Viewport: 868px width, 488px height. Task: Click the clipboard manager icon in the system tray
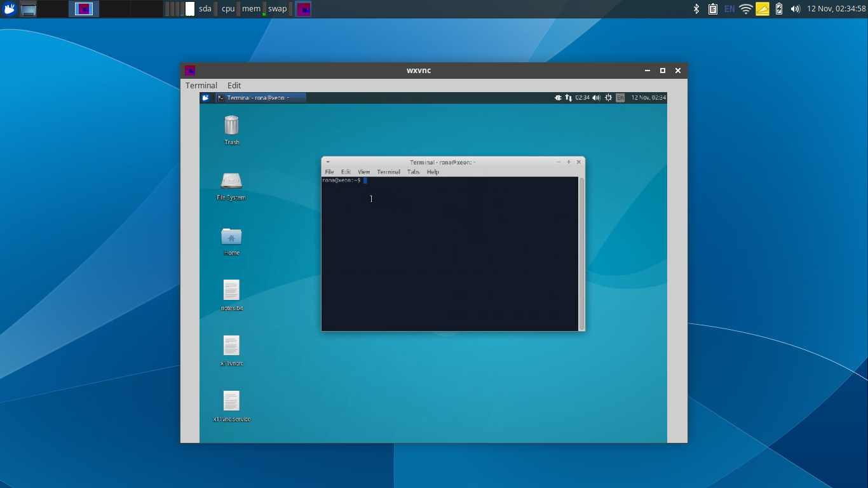712,8
